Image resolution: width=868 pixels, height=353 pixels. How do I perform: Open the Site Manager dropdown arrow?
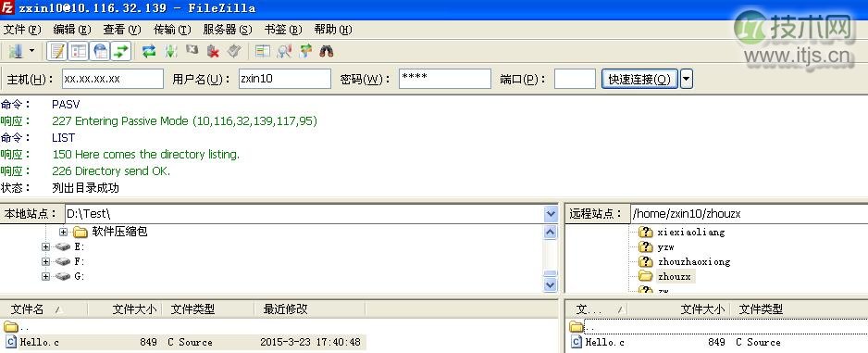pos(31,52)
